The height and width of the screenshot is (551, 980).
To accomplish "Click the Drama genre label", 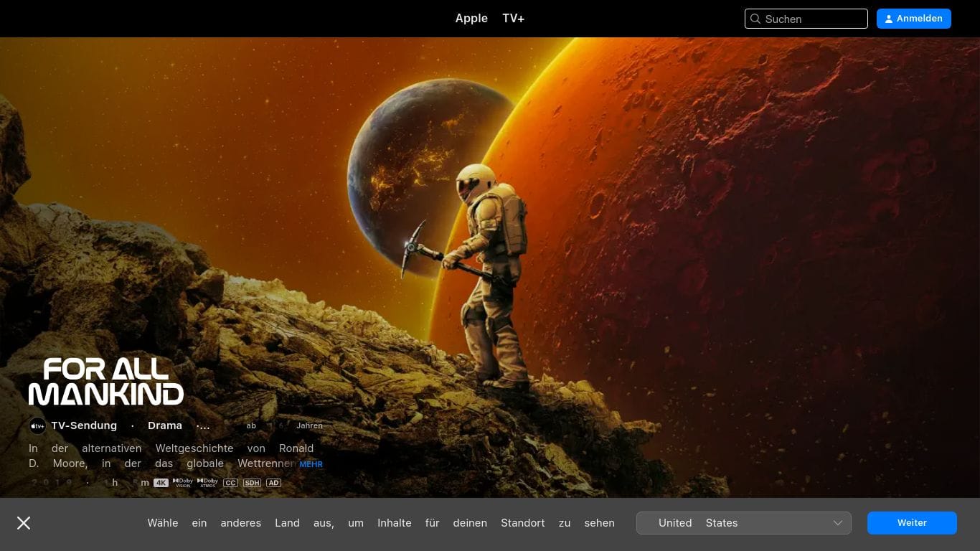I will (x=165, y=425).
